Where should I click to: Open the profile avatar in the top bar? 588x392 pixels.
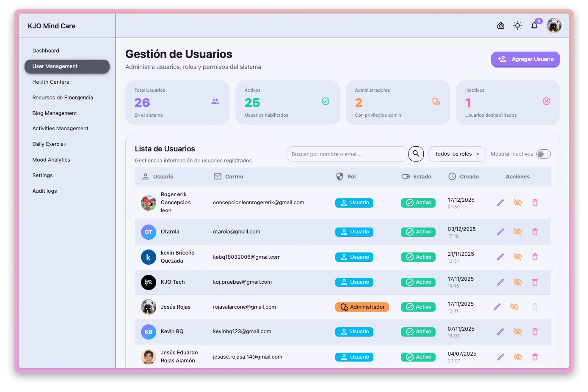(554, 25)
